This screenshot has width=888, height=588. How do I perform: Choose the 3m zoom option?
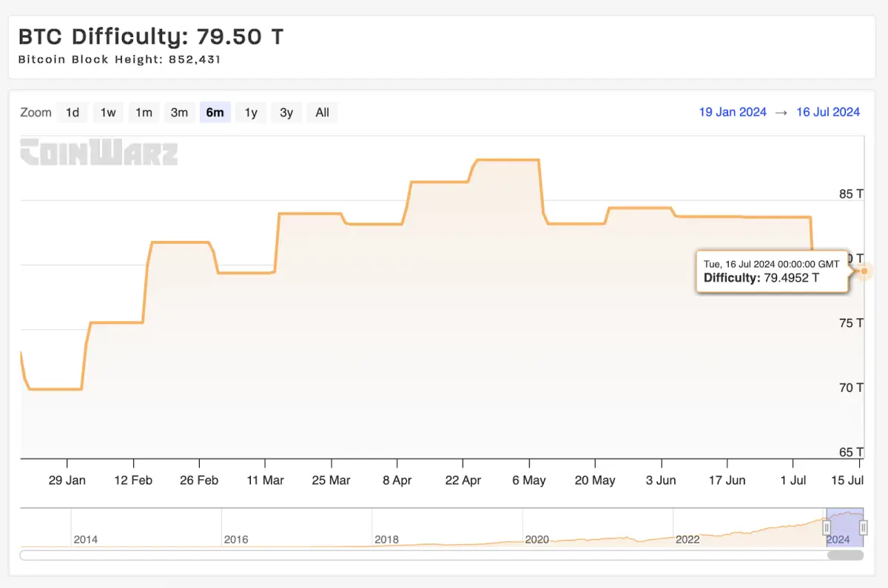click(179, 112)
